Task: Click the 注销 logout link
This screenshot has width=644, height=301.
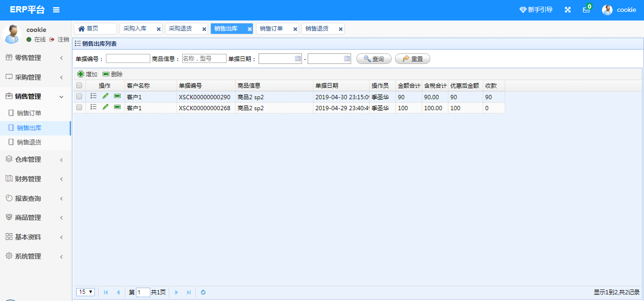Action: coord(59,40)
